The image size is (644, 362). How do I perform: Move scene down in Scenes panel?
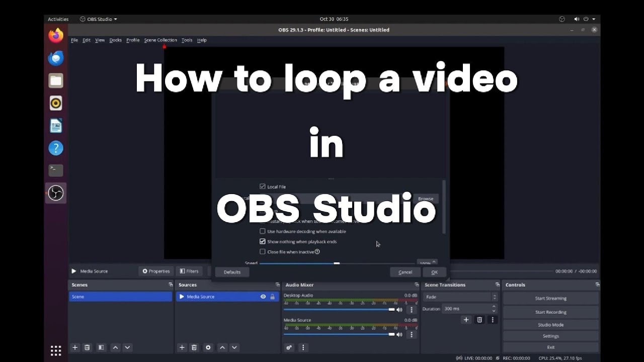coord(127,347)
